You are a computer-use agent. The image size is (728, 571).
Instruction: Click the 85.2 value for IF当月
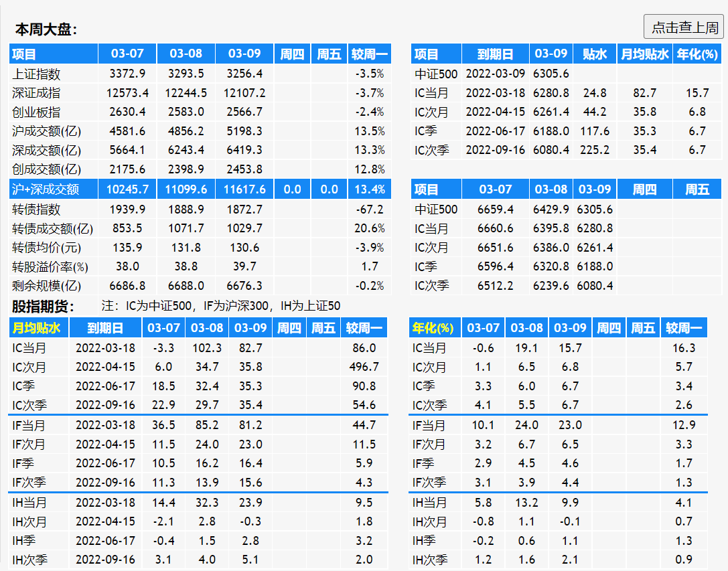207,425
